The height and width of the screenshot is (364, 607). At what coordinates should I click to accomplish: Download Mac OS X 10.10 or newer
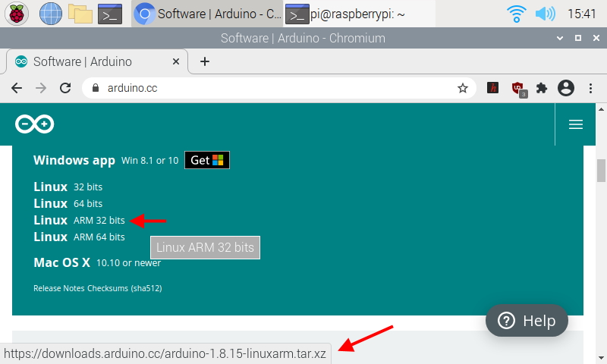pos(97,262)
